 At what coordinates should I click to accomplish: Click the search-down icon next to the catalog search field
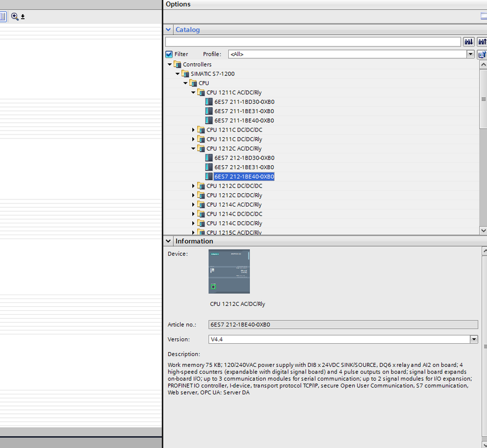pyautogui.click(x=469, y=41)
